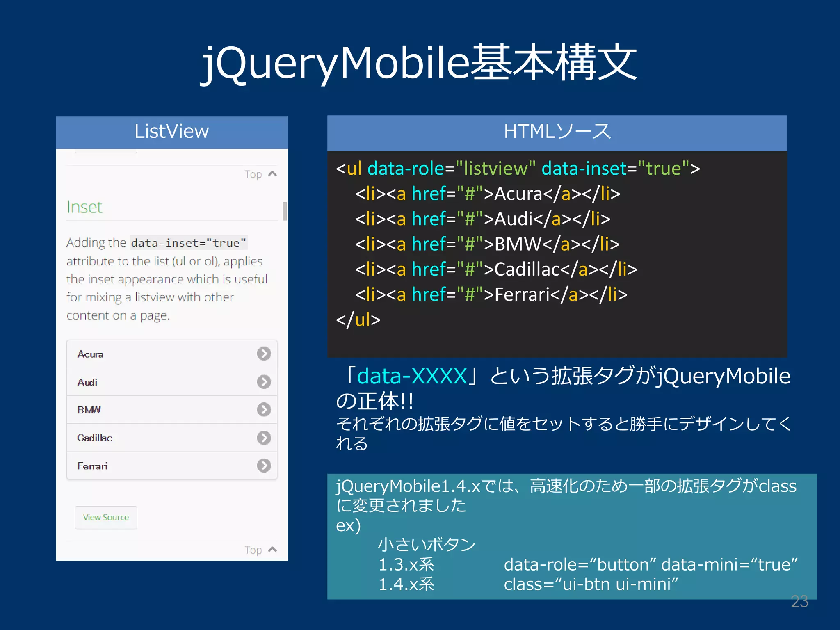Jump to Top using the upper link
Screen dimensions: 840x630
(x=261, y=174)
